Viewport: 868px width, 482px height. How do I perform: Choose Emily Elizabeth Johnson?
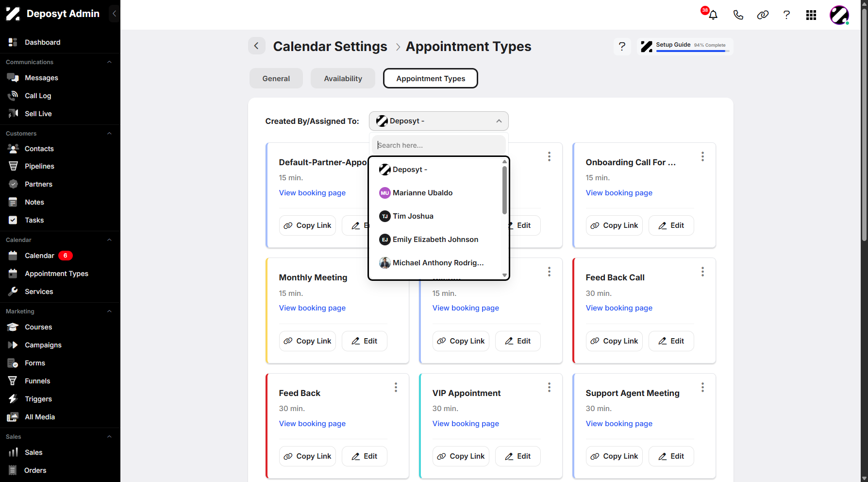(x=435, y=240)
